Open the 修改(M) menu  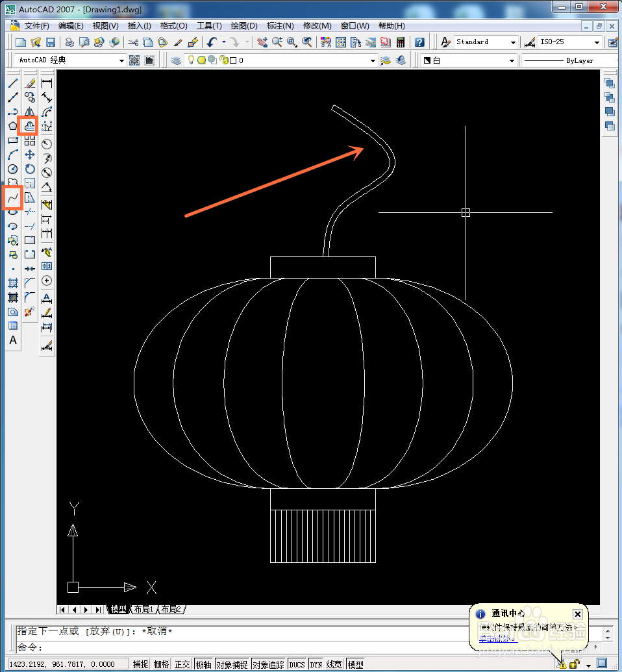317,26
